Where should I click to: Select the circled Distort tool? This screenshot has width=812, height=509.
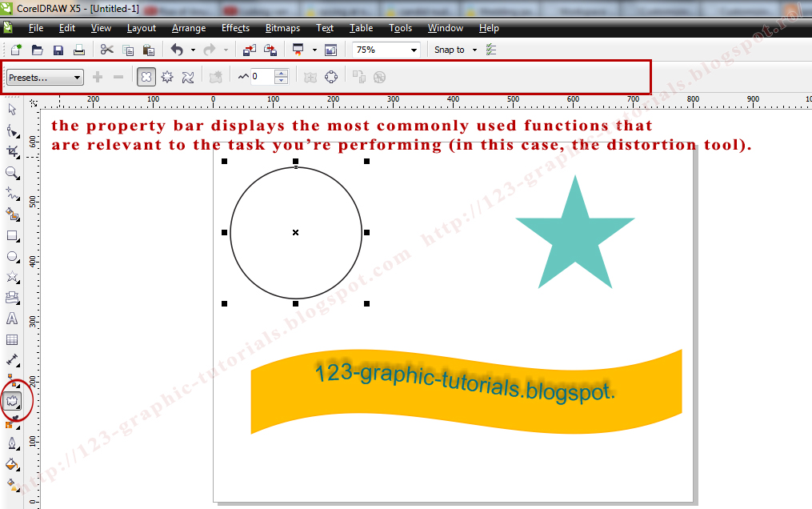[13, 400]
